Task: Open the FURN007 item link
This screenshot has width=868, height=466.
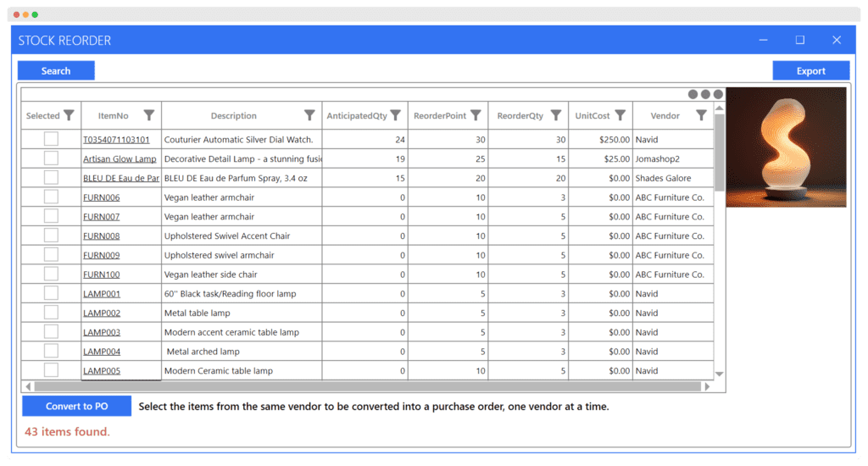Action: 102,217
